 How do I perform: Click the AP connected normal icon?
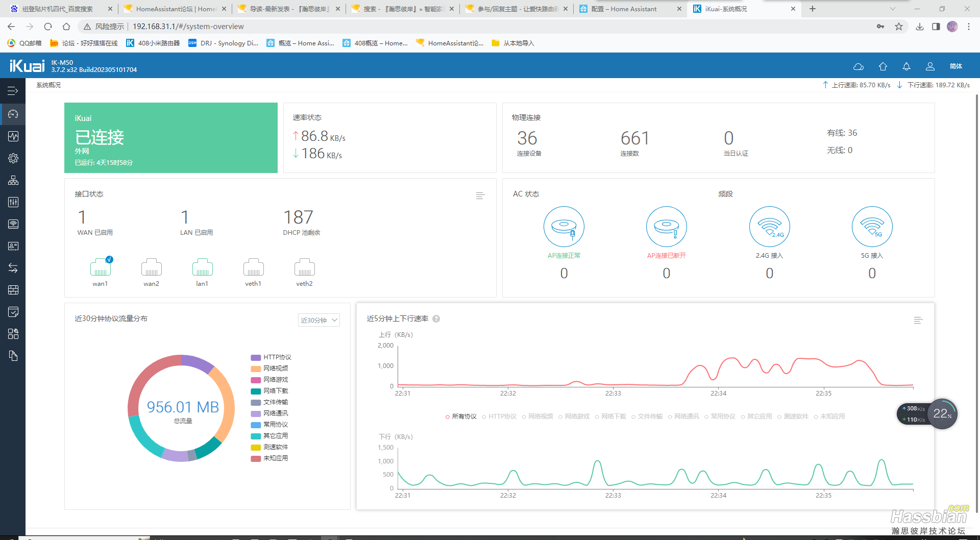coord(563,227)
